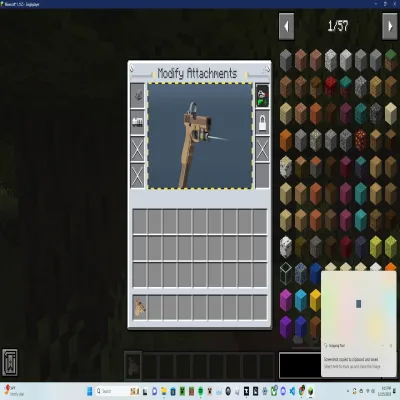This screenshot has height=400, width=400.
Task: Open Visual Studio Code from taskbar
Action: tap(292, 391)
